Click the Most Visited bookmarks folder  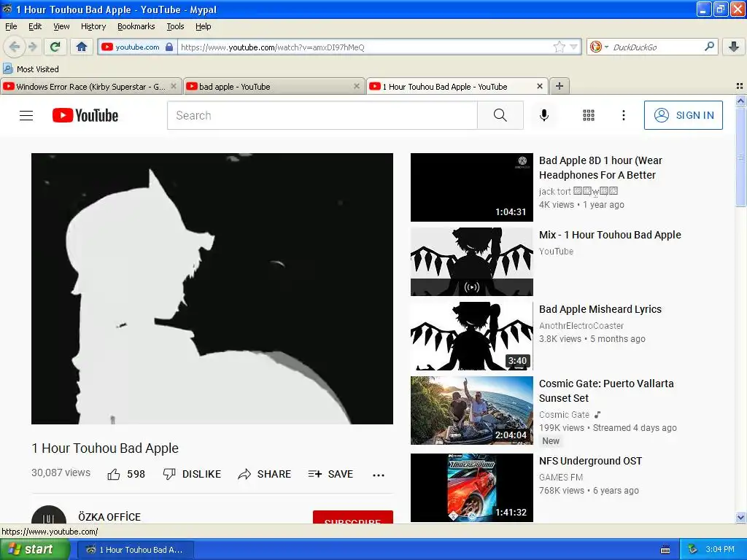point(31,69)
